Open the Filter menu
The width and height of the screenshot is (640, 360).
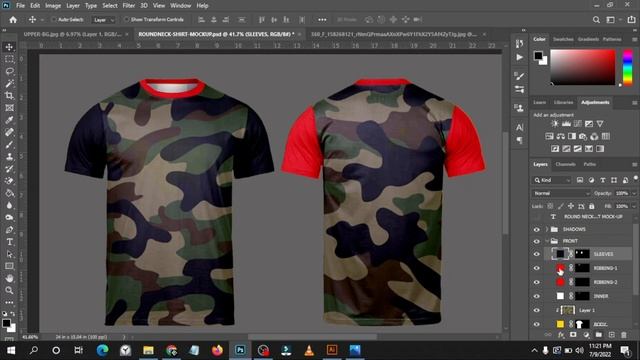129,6
